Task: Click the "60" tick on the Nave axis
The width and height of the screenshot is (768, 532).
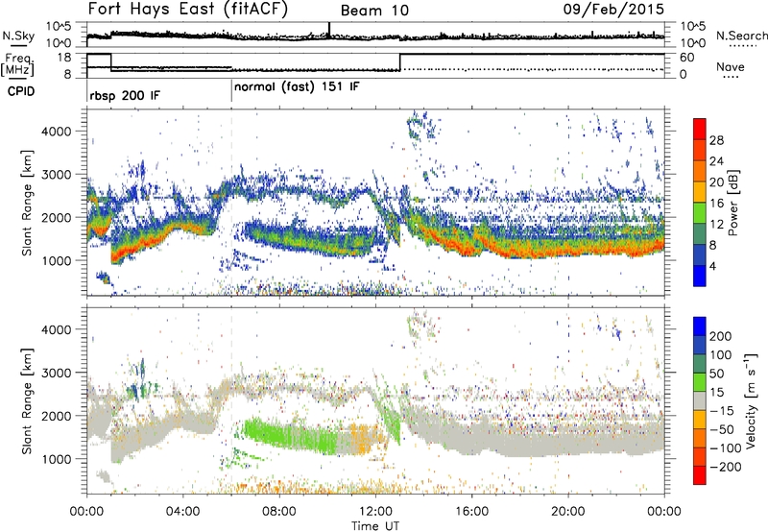Action: pyautogui.click(x=686, y=58)
